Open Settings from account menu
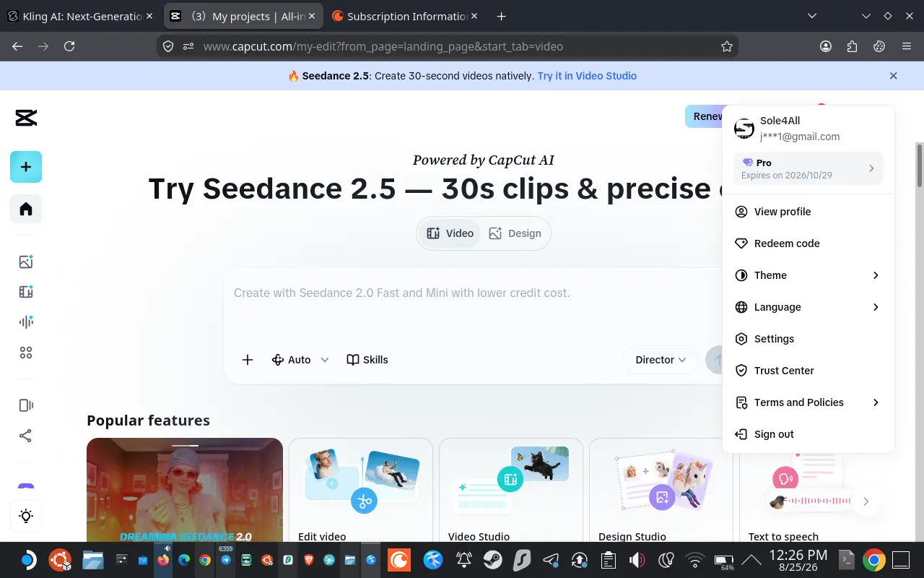The image size is (924, 578). click(x=808, y=339)
